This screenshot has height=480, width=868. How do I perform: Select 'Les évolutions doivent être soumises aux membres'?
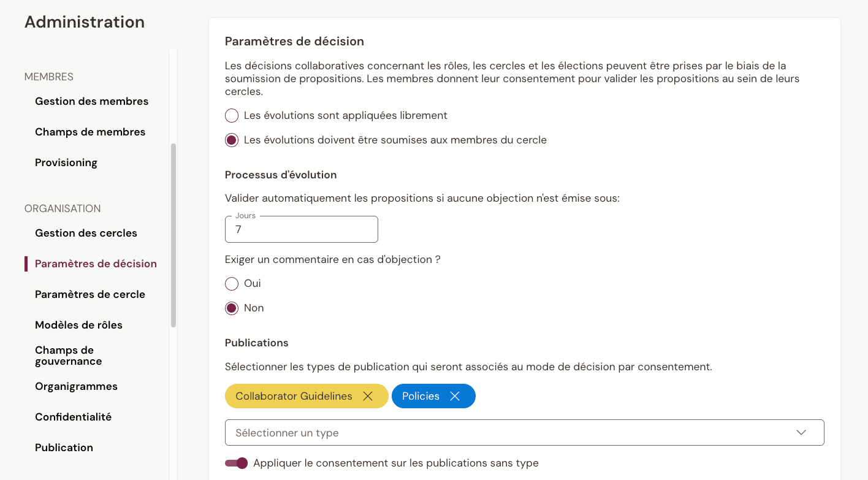point(231,140)
